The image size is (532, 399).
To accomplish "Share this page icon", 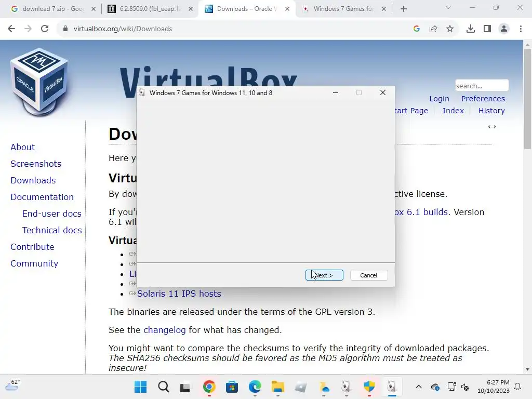I will (433, 29).
